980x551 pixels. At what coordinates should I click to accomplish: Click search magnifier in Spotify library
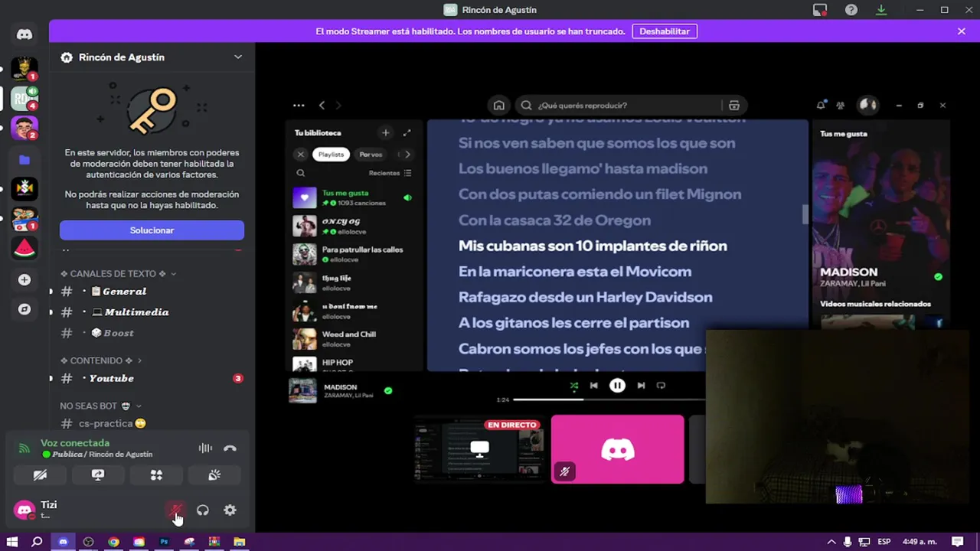coord(301,173)
